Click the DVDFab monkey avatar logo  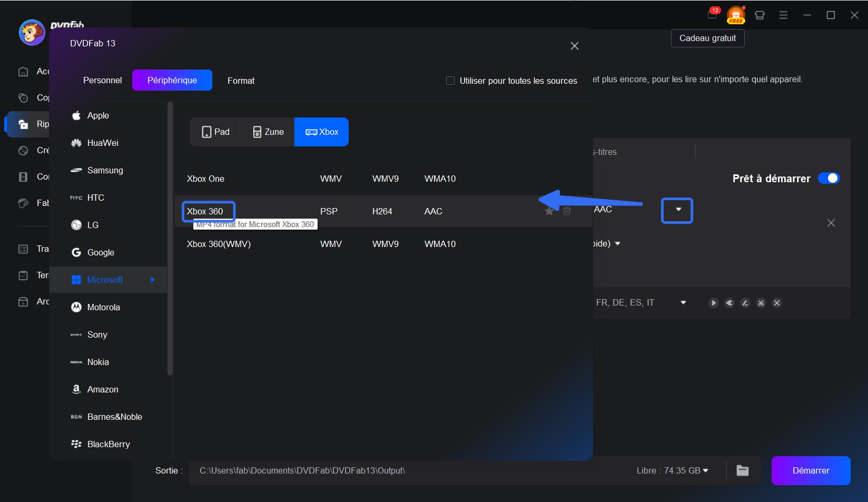tap(32, 33)
